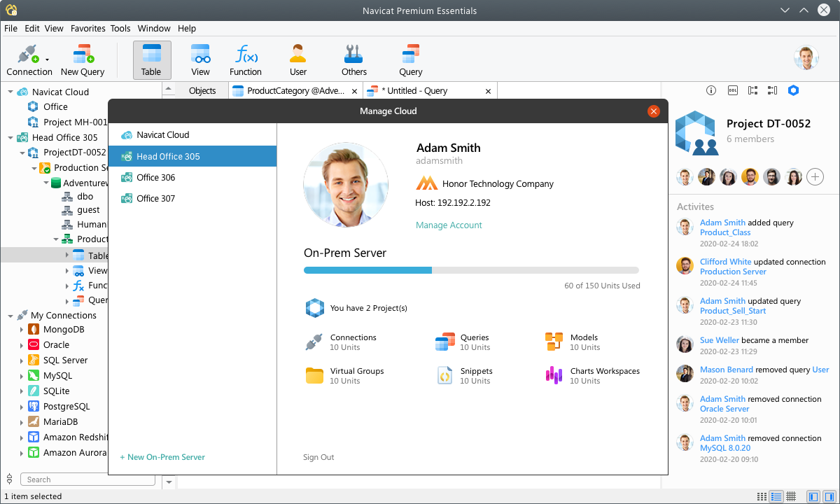
Task: Expand the MongoDB connection node
Action: 22,330
